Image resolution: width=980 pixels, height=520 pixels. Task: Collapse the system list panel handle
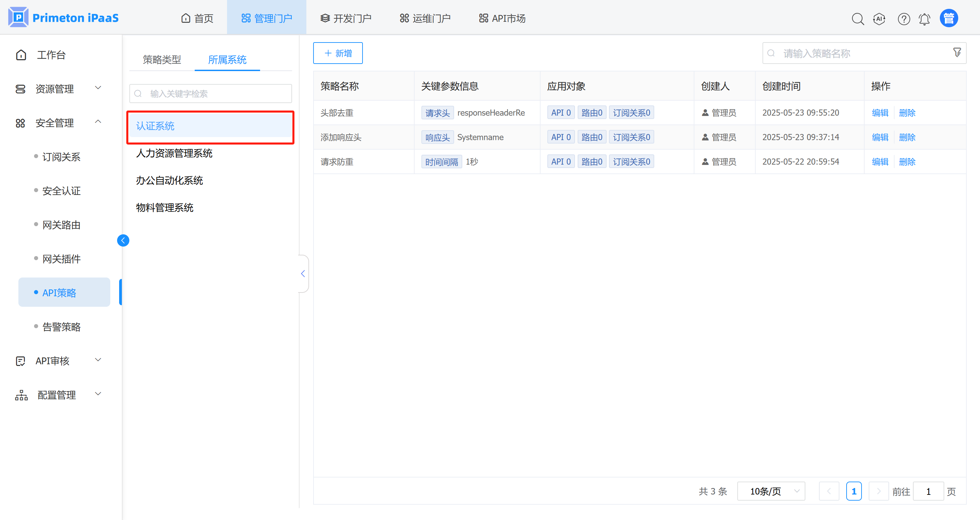pos(303,273)
